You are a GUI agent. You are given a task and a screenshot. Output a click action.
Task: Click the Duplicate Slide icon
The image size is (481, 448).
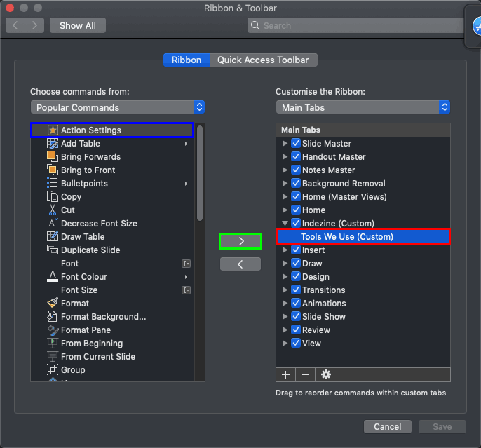[x=53, y=250]
